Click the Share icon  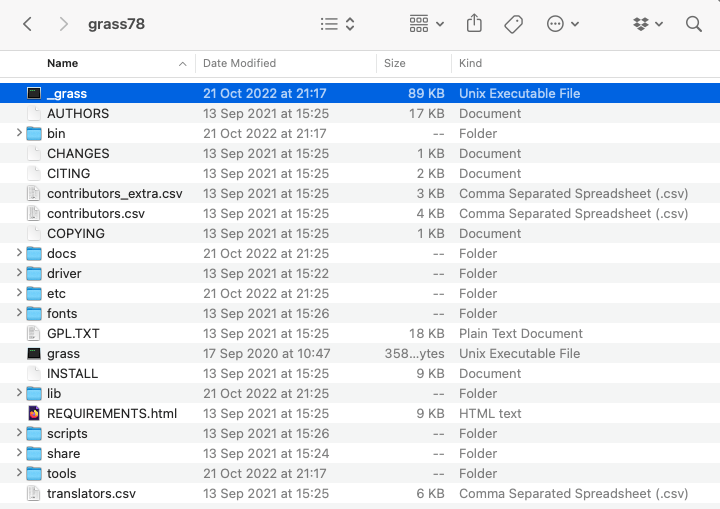click(474, 23)
